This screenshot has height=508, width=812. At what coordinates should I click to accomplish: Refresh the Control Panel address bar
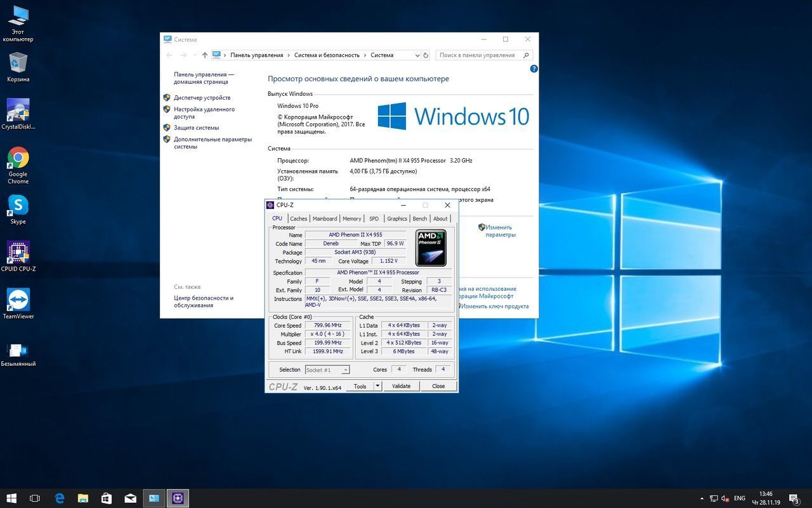pos(426,55)
